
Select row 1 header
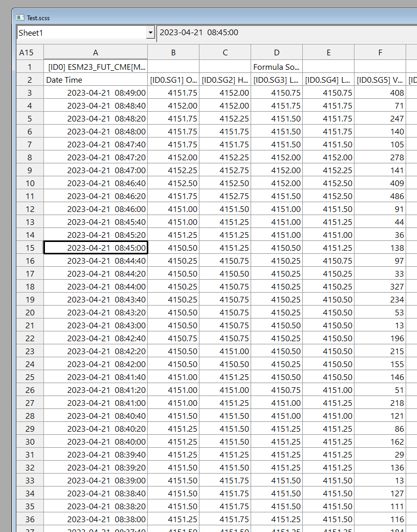point(30,67)
